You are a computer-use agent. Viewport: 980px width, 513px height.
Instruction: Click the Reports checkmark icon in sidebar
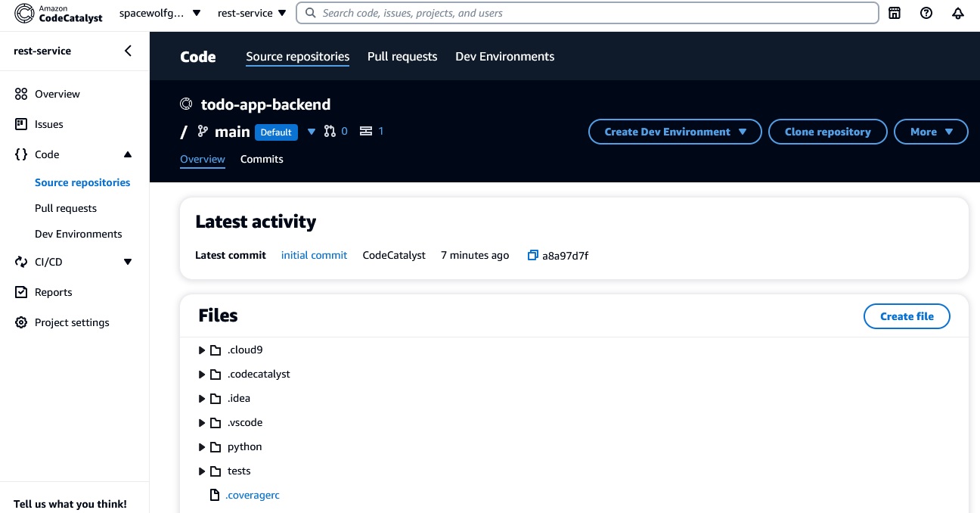tap(21, 292)
